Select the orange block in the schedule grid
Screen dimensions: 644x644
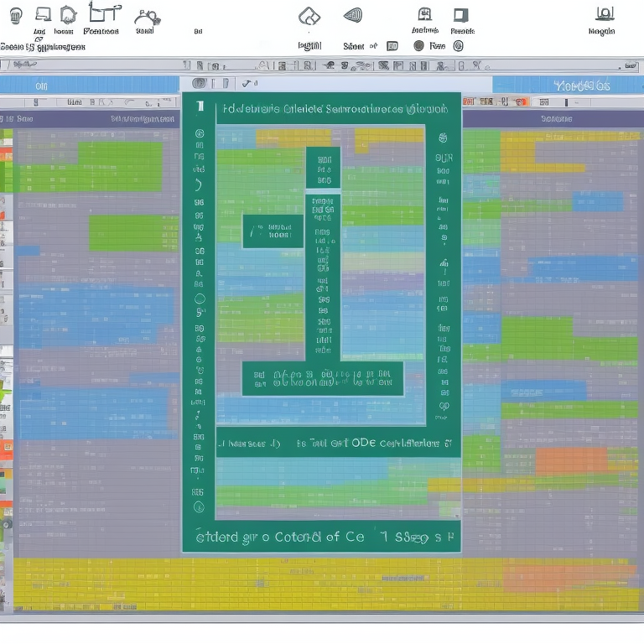click(571, 460)
